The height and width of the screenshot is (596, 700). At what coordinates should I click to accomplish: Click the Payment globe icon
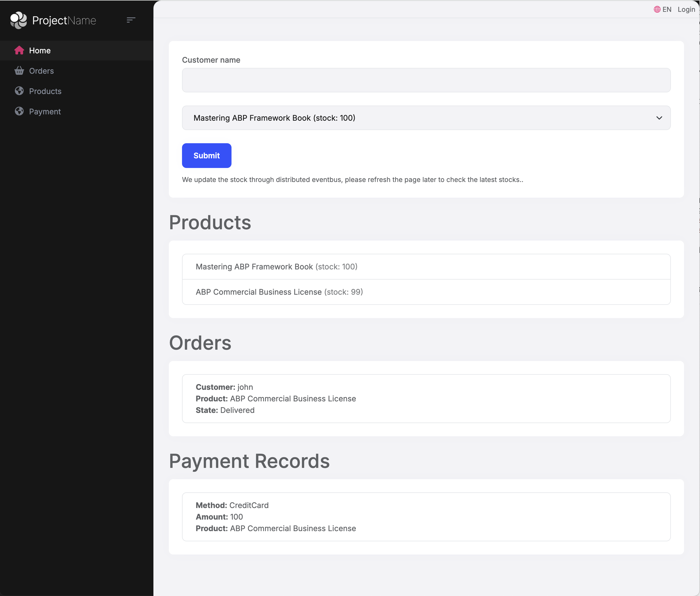(19, 111)
